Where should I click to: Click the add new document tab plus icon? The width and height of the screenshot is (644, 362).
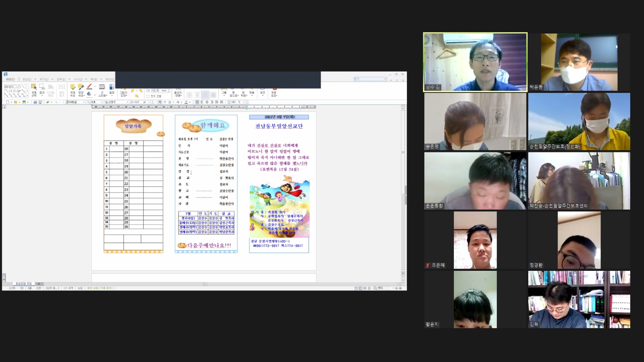tap(39, 284)
